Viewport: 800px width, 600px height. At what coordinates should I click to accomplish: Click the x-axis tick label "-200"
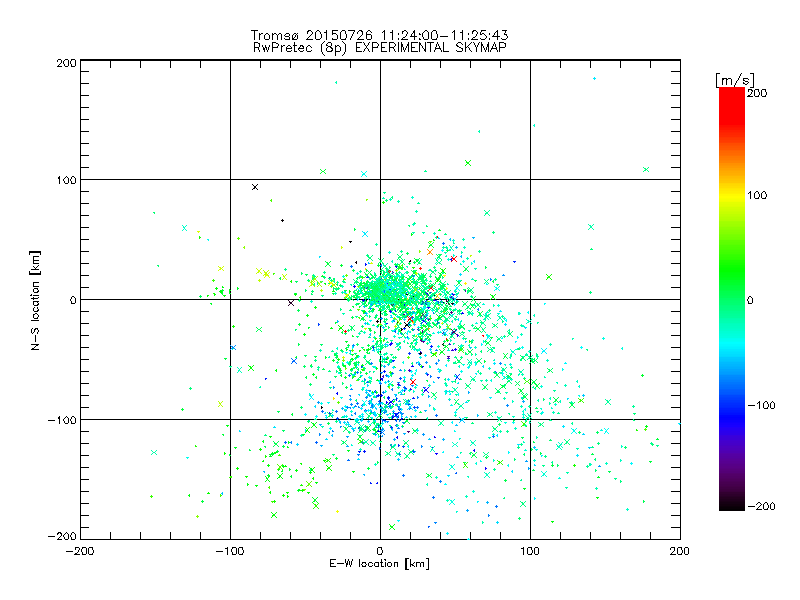(80, 551)
